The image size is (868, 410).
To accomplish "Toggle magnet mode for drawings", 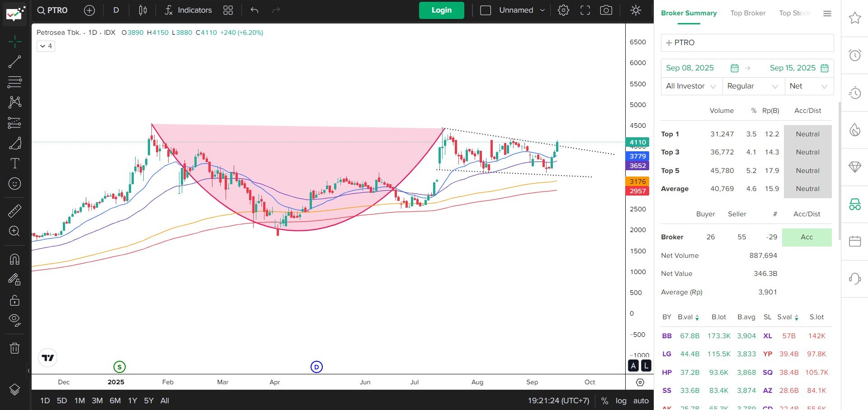I will click(x=14, y=259).
